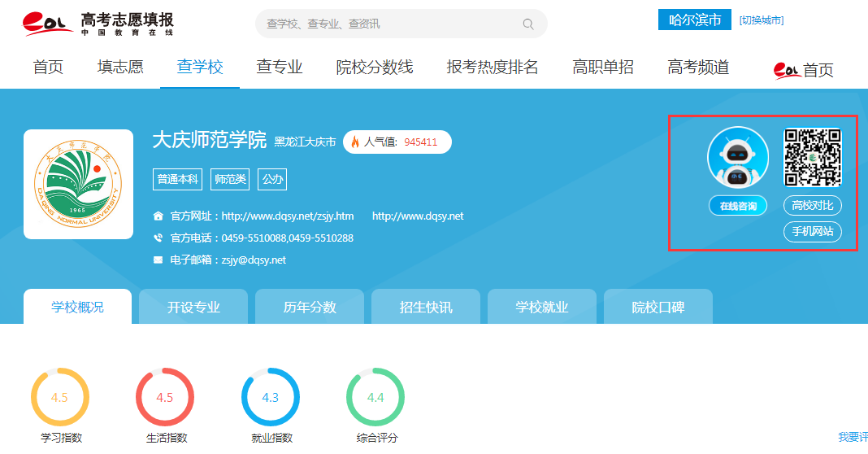Click the EOL 首页 logo link
Image resolution: width=868 pixels, height=454 pixels.
(x=803, y=70)
